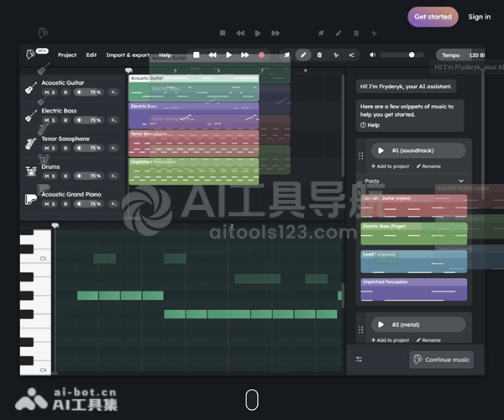
Task: Solo the Electric Bass track
Action: (x=54, y=120)
